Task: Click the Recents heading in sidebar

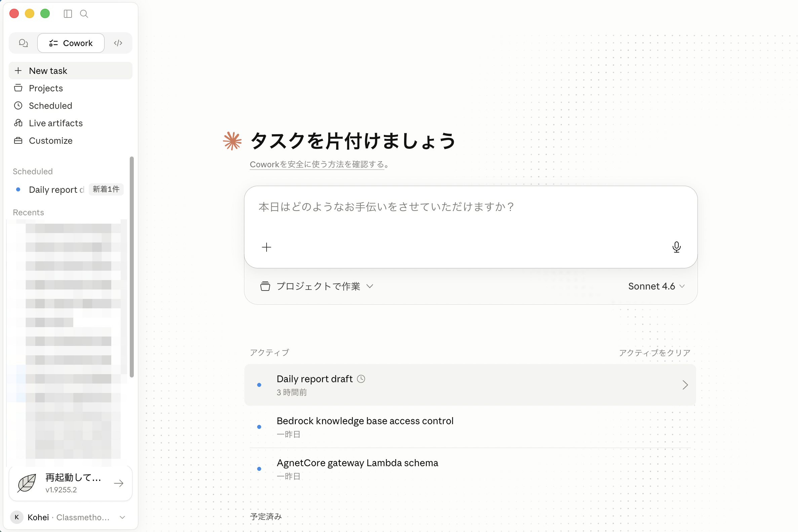Action: [x=29, y=212]
